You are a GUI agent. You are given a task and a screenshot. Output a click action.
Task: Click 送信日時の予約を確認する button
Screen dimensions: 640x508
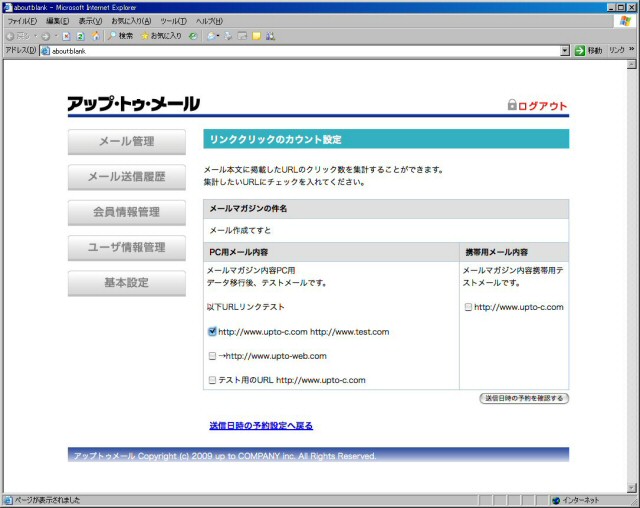click(x=524, y=398)
